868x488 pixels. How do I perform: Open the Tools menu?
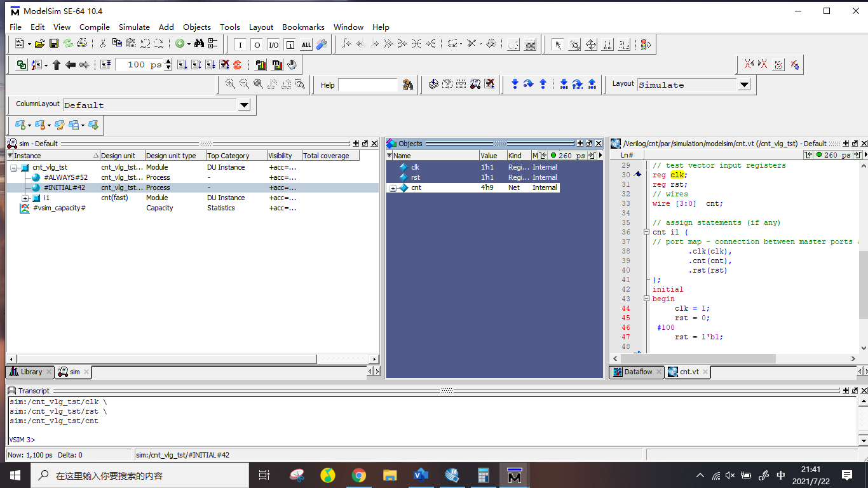230,27
